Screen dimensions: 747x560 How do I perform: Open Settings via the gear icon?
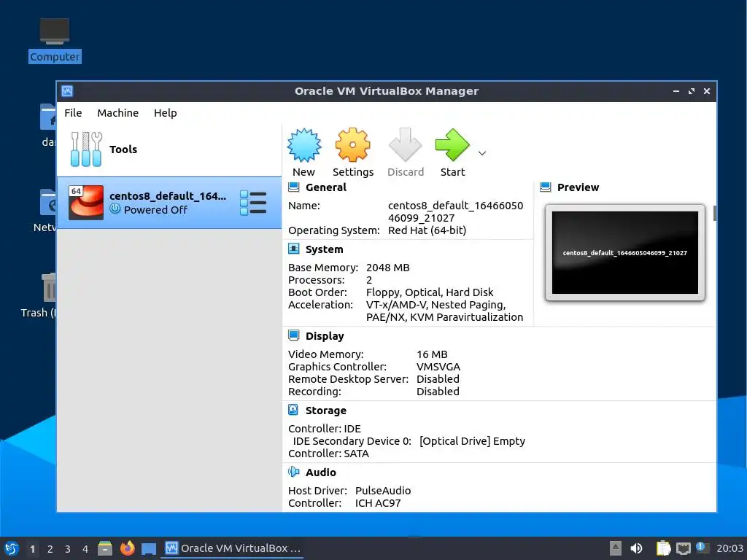coord(352,145)
